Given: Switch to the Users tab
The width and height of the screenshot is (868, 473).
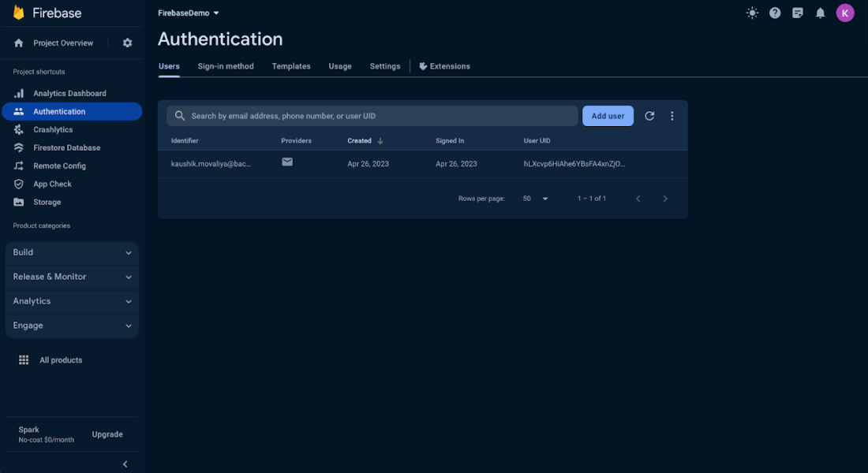Looking at the screenshot, I should [x=169, y=66].
